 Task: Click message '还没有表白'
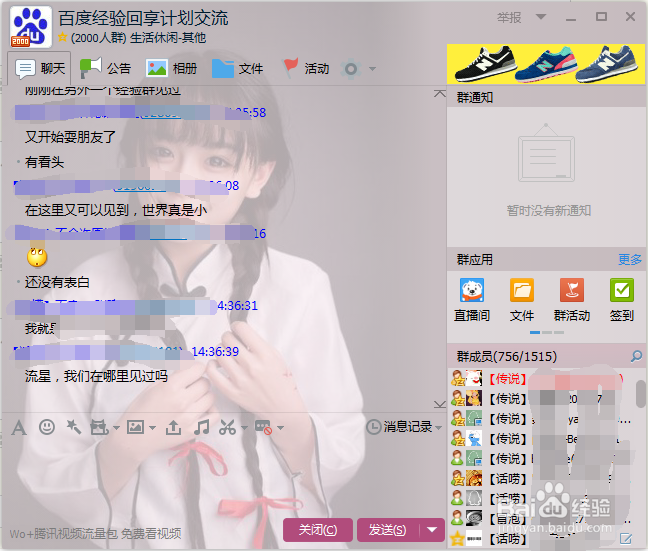pos(57,282)
